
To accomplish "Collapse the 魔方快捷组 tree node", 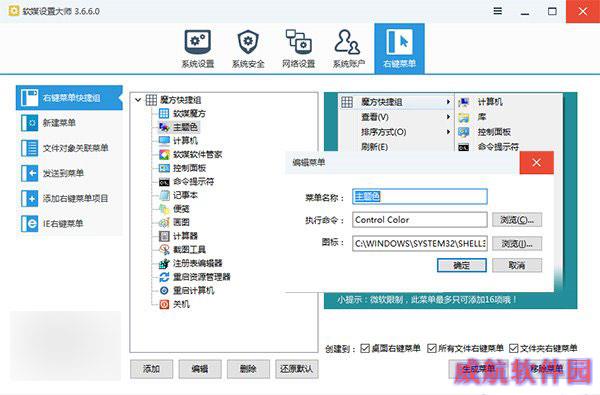I will coord(138,100).
